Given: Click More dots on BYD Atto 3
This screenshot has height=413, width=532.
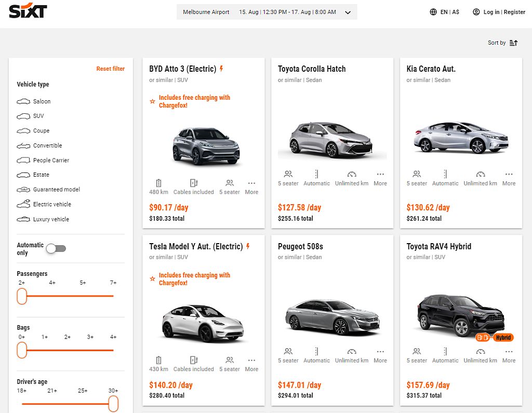Looking at the screenshot, I should 251,183.
